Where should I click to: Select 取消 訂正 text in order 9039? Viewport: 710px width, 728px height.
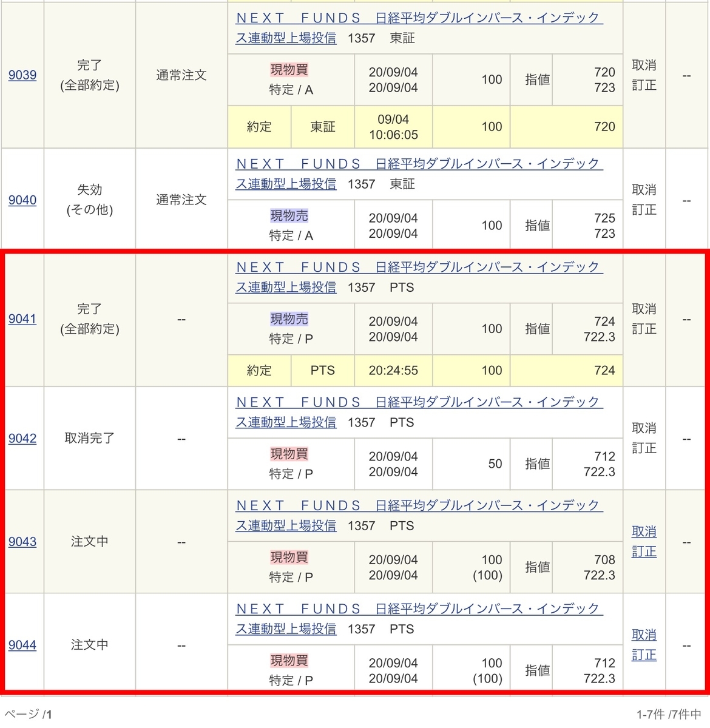[644, 75]
